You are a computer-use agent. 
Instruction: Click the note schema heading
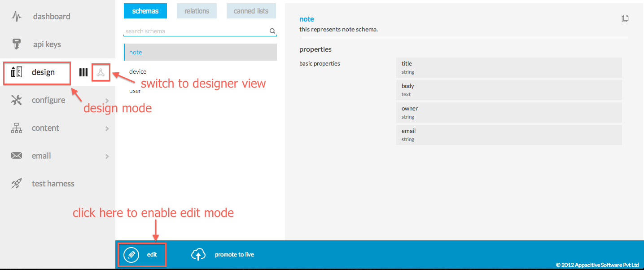pyautogui.click(x=307, y=19)
